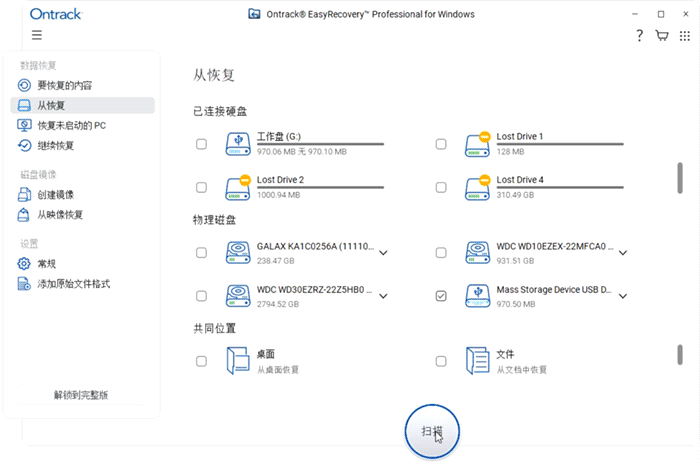Click the 继续恢复 sidebar icon
The image size is (700, 464).
tap(24, 145)
